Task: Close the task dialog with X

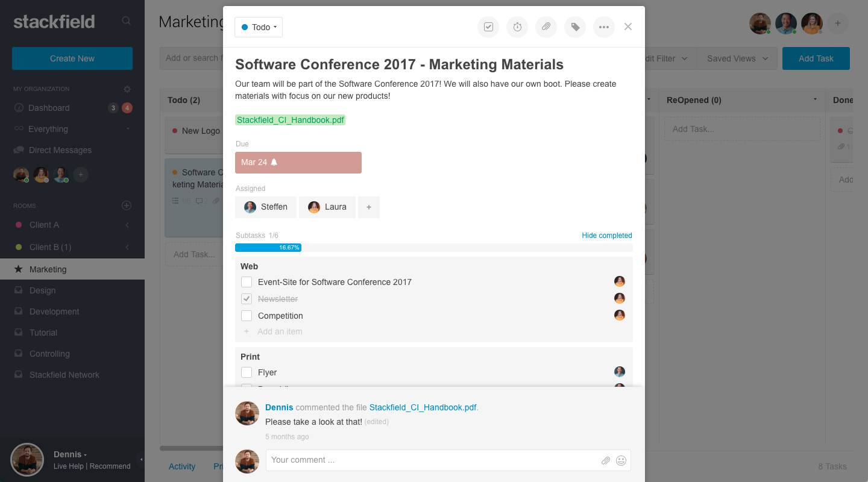Action: coord(628,27)
